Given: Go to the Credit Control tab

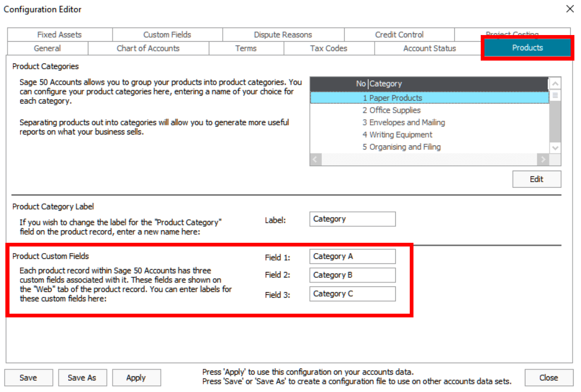Looking at the screenshot, I should point(399,35).
